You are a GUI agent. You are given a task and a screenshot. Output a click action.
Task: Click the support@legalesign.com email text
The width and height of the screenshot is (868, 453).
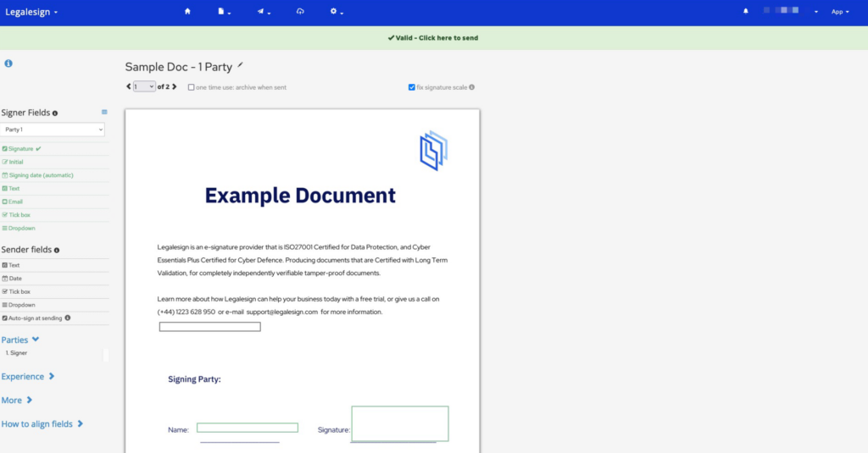coord(281,312)
